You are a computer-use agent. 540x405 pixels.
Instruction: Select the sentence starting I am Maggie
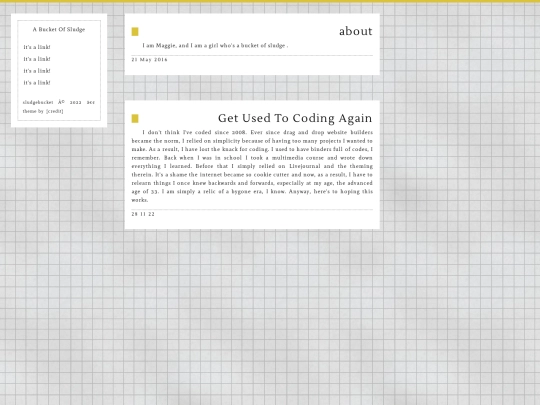tap(215, 45)
